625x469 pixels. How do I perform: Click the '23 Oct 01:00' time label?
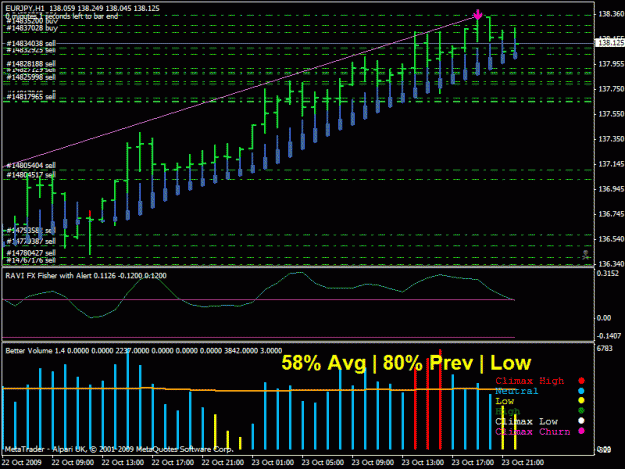coord(273,463)
